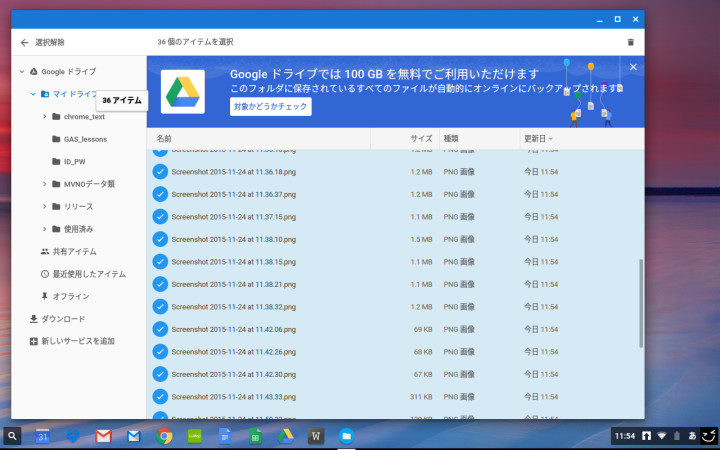Click the Files app icon on the shelf

(x=346, y=436)
